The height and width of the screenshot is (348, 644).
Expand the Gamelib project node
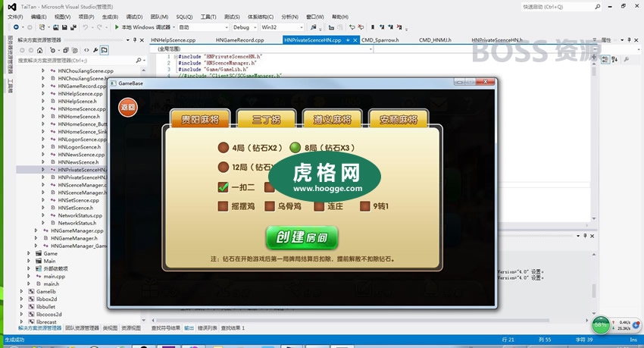coord(21,291)
